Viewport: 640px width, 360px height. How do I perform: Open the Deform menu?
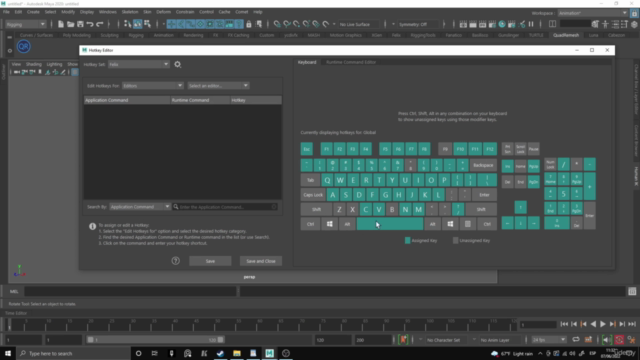click(x=163, y=12)
